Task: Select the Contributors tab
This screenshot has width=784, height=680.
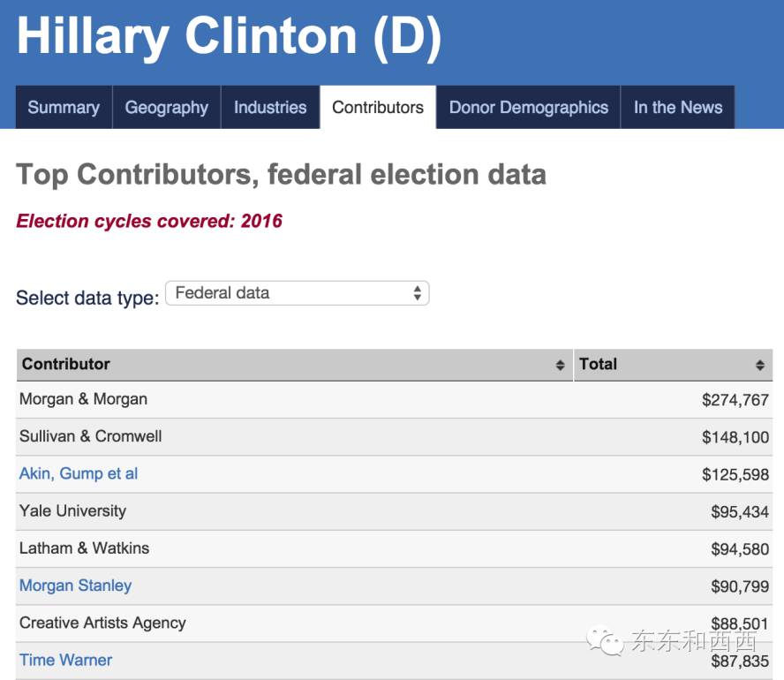Action: coord(378,108)
